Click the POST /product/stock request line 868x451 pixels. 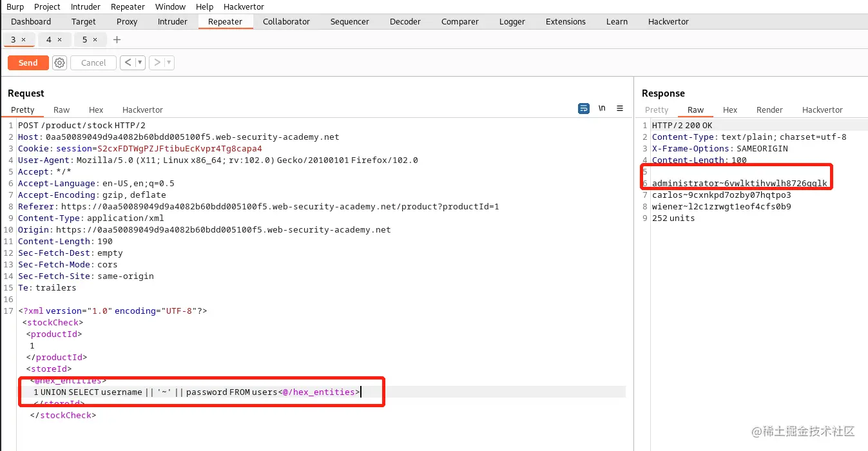(82, 126)
